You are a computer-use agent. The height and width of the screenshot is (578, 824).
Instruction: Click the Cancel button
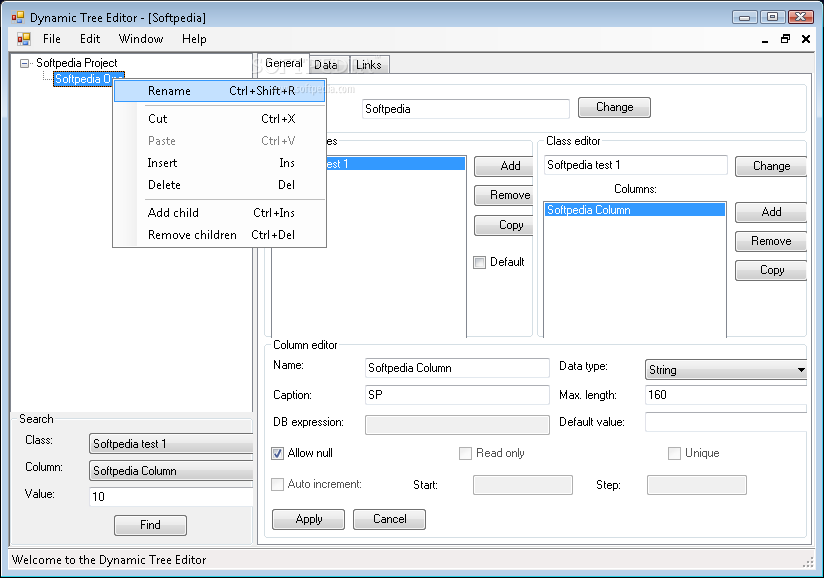click(x=389, y=519)
